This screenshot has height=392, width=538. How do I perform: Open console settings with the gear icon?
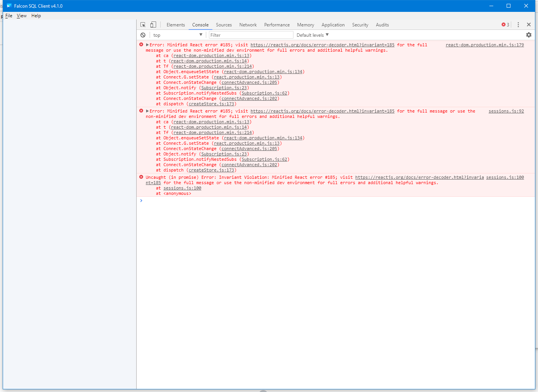(x=529, y=35)
